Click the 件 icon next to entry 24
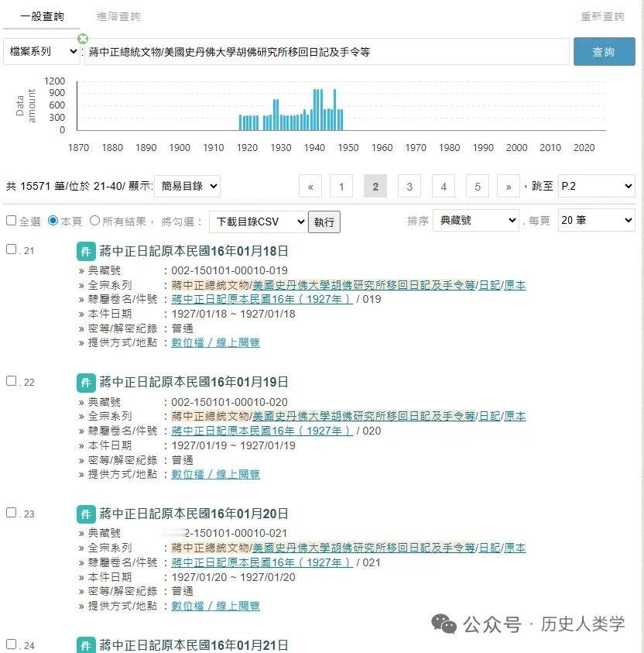644x653 pixels. 86,644
